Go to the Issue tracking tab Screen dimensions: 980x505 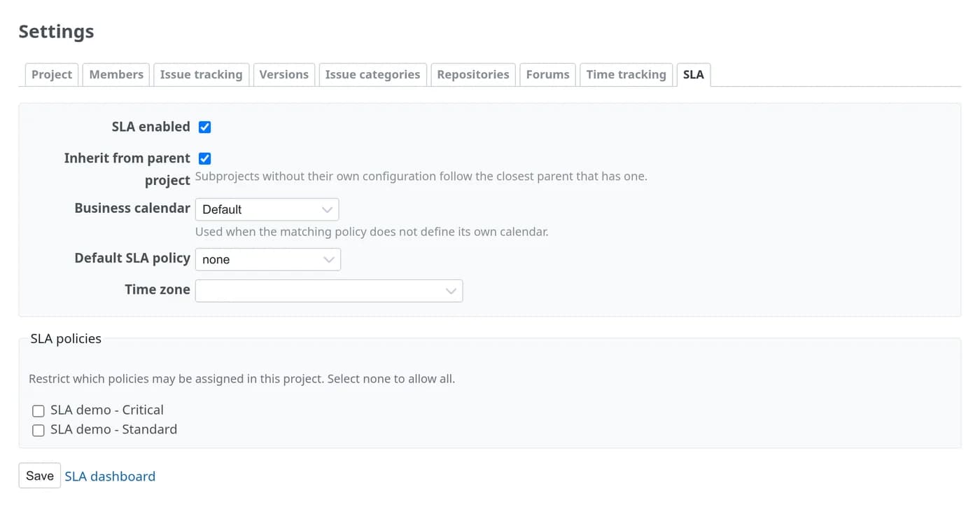201,74
